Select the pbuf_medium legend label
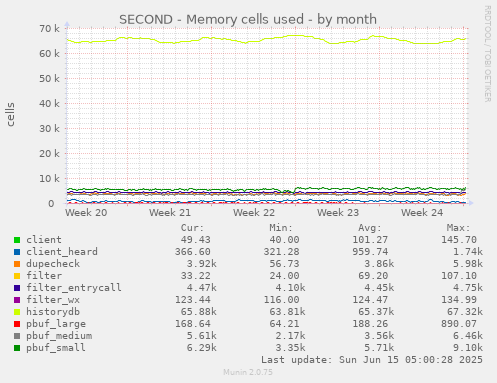497x383 pixels. point(59,336)
